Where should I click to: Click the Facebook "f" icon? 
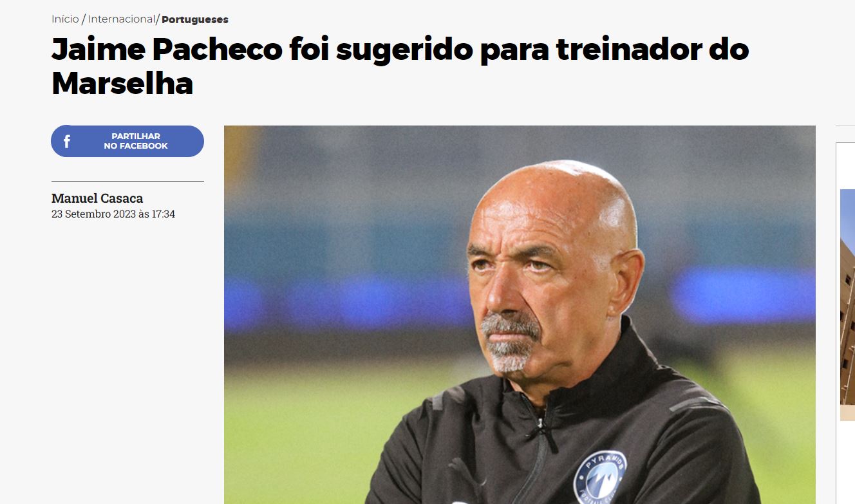coord(66,142)
